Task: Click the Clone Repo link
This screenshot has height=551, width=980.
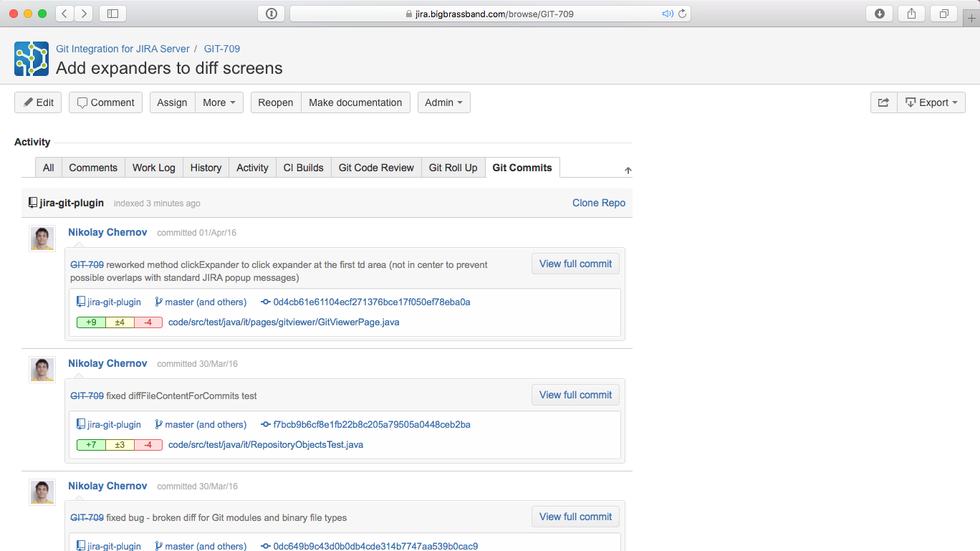Action: tap(598, 203)
